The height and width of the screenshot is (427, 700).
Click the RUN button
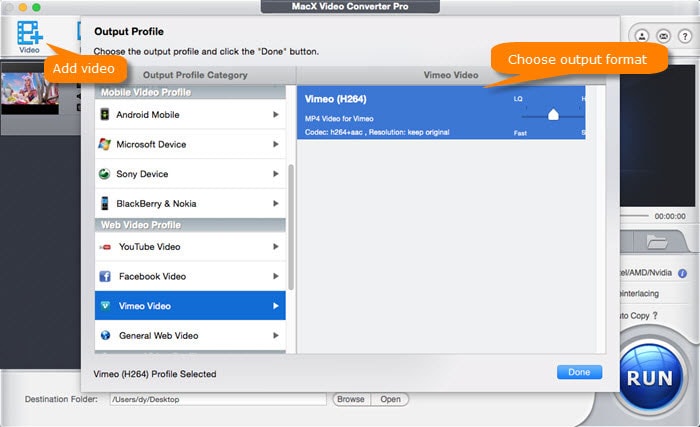pyautogui.click(x=650, y=378)
